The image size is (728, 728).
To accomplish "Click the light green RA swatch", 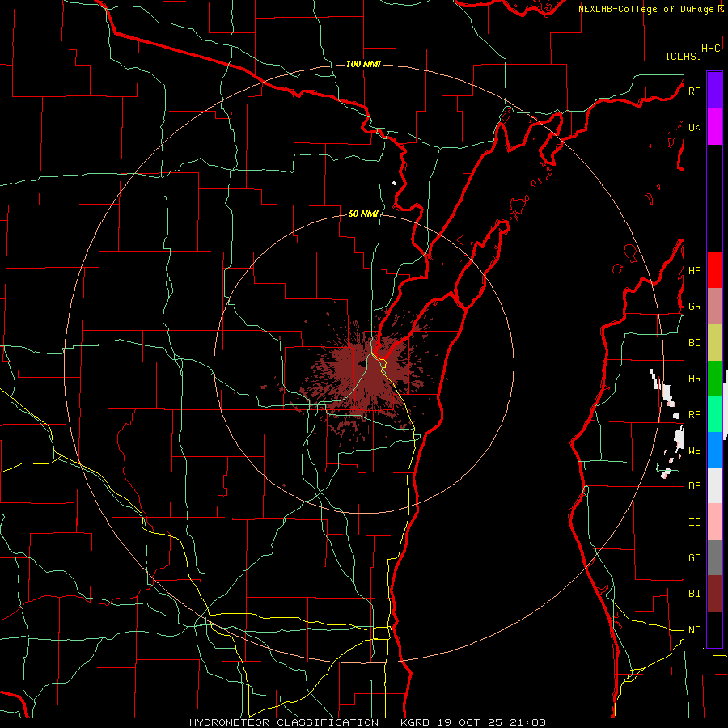I will (714, 414).
